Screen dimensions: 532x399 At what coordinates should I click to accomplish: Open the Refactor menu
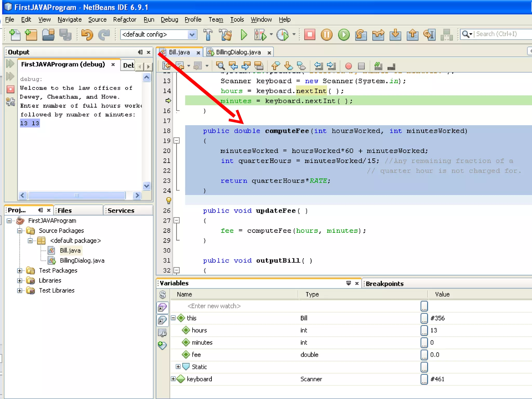(x=124, y=19)
